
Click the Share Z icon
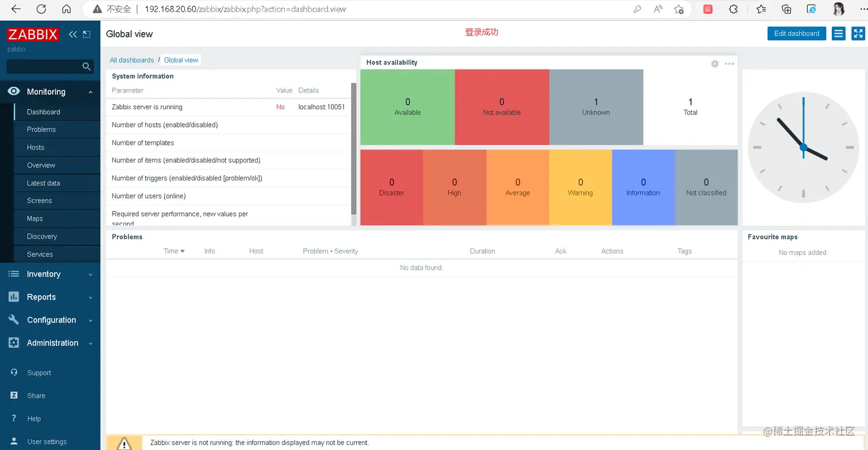[x=14, y=395]
